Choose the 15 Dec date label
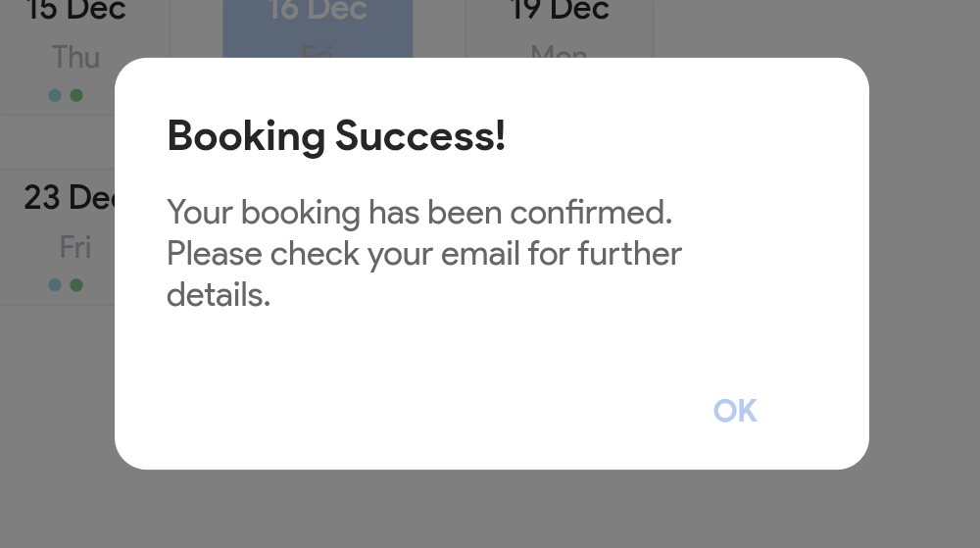This screenshot has width=980, height=548. [x=75, y=10]
